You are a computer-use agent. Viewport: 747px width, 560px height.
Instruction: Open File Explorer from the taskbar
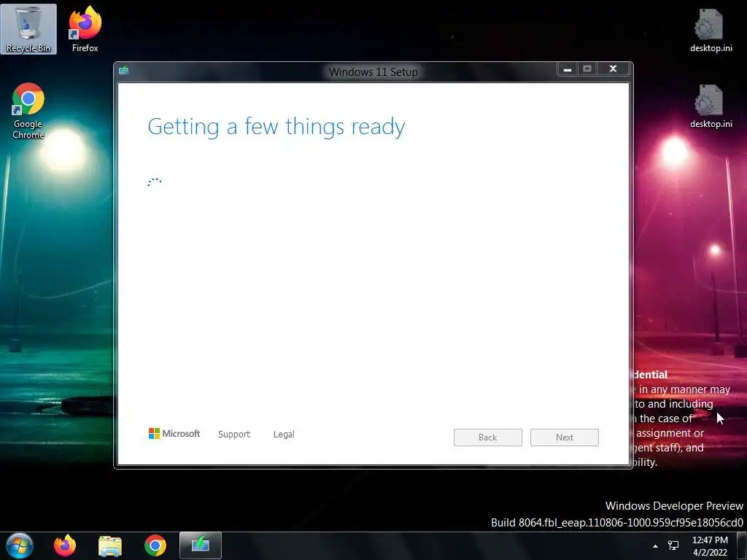coord(110,545)
